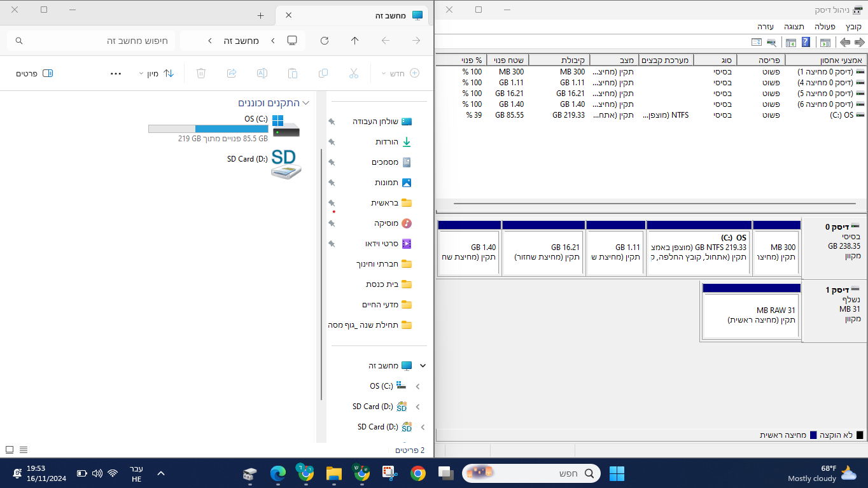Open the חדש (New) dropdown in File Explorer

[x=401, y=73]
